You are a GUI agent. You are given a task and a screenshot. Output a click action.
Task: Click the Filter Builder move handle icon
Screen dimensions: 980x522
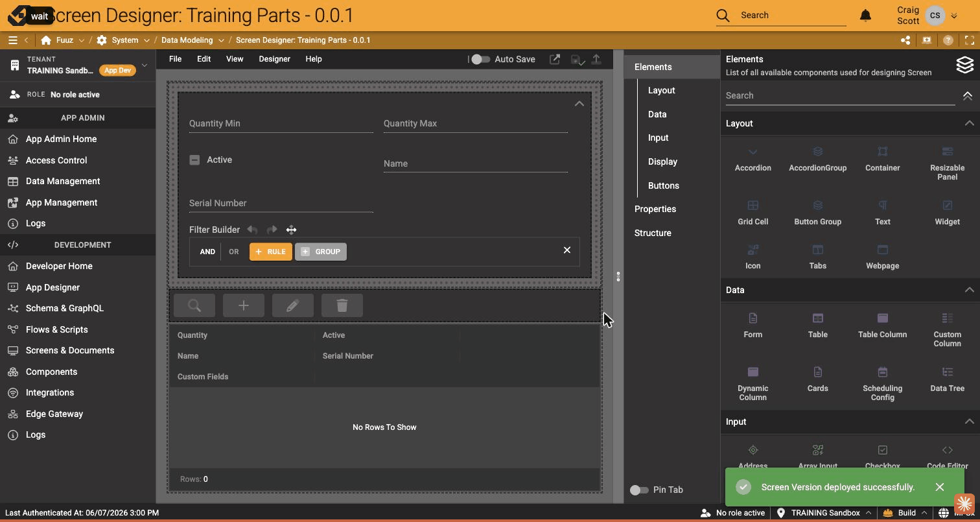291,230
